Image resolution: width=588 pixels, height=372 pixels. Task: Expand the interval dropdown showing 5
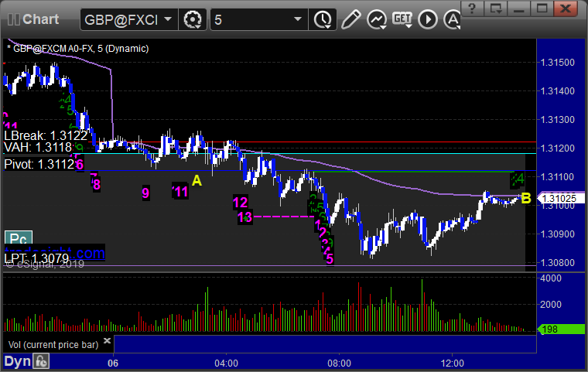(x=258, y=19)
